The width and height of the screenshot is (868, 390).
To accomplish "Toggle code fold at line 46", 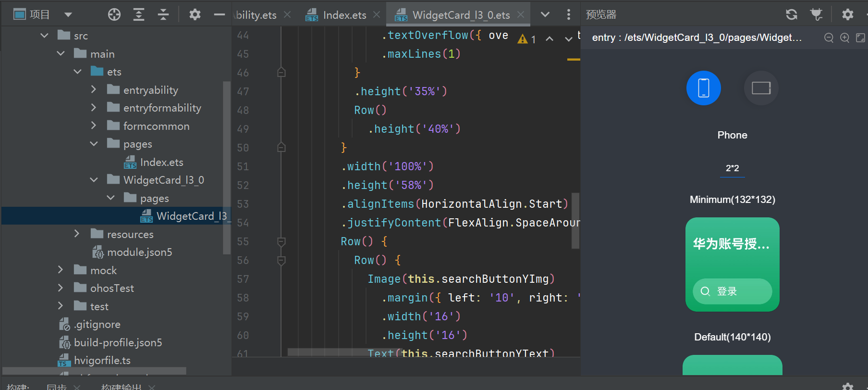I will click(281, 73).
